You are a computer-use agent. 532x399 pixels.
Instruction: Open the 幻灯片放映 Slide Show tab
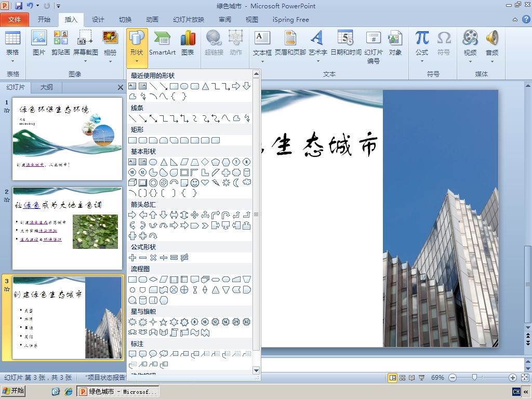coord(188,20)
